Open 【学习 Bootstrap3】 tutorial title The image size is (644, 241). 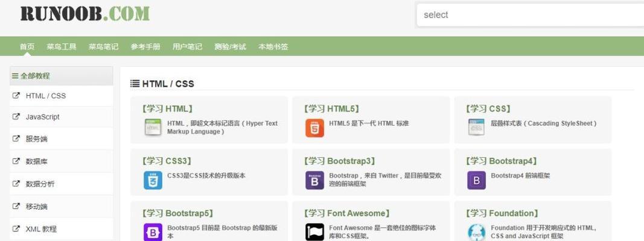pyautogui.click(x=339, y=161)
